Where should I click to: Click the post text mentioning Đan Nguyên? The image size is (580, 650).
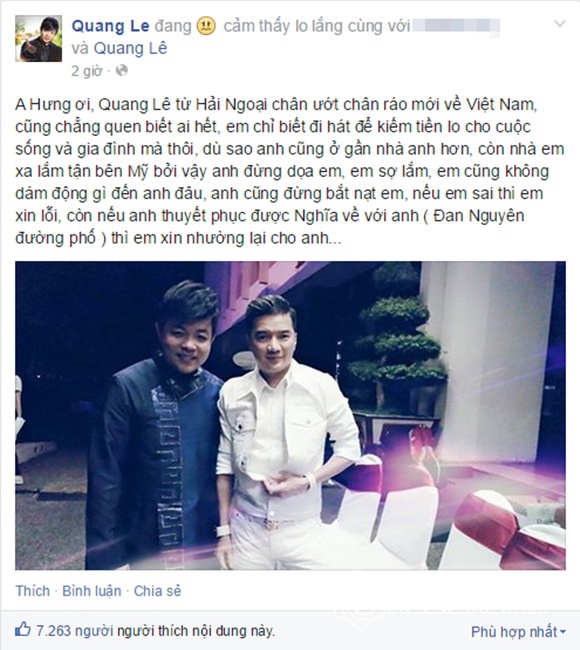479,216
